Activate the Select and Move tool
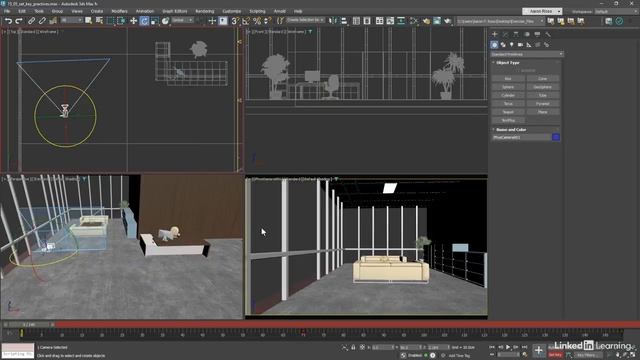The height and width of the screenshot is (360, 640). point(133,21)
